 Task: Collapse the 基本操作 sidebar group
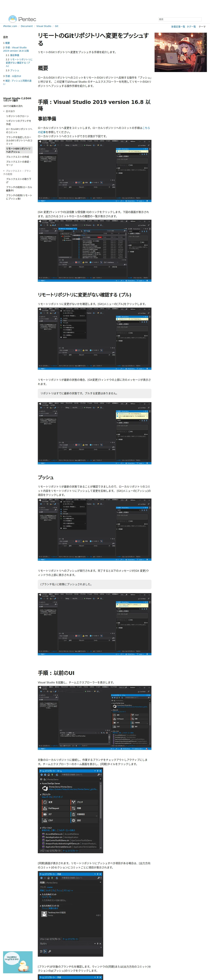click(x=9, y=111)
